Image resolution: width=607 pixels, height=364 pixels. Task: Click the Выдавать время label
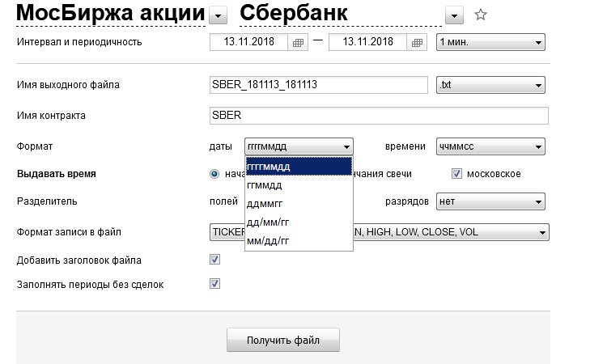point(57,174)
